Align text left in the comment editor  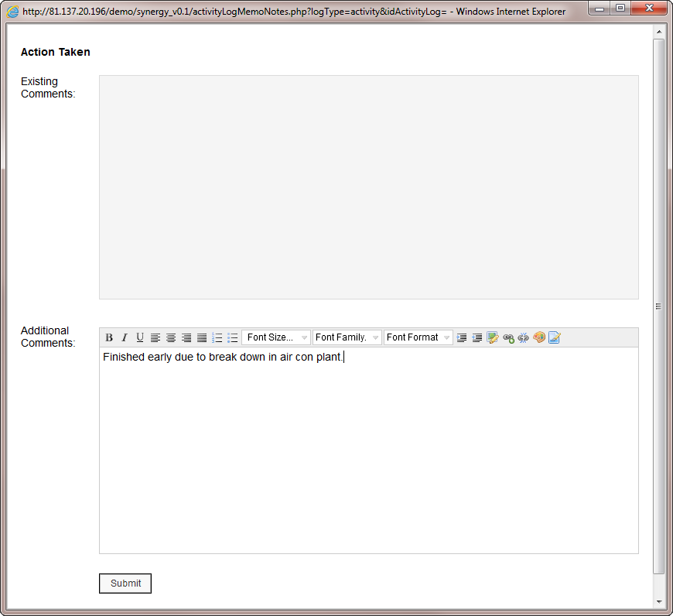tap(155, 337)
